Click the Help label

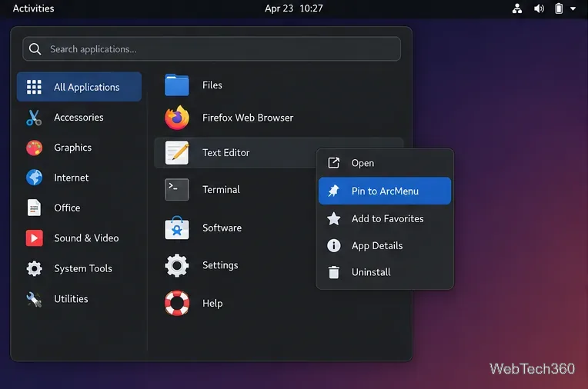[x=212, y=303]
